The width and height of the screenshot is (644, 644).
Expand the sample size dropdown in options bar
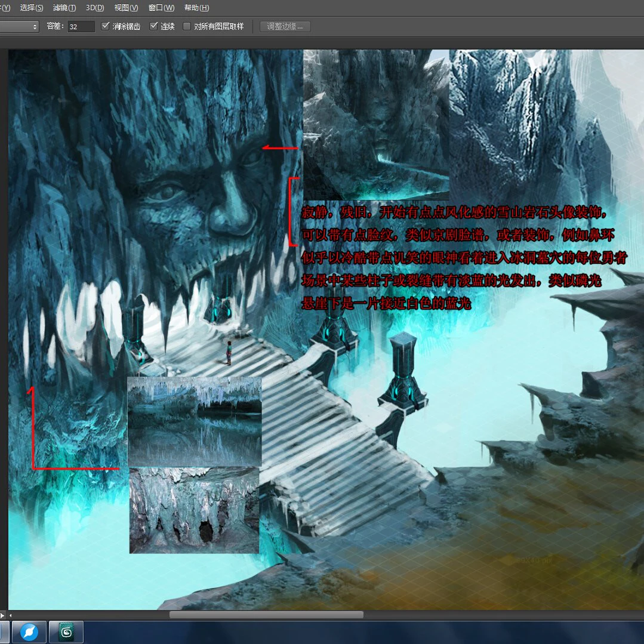[19, 27]
